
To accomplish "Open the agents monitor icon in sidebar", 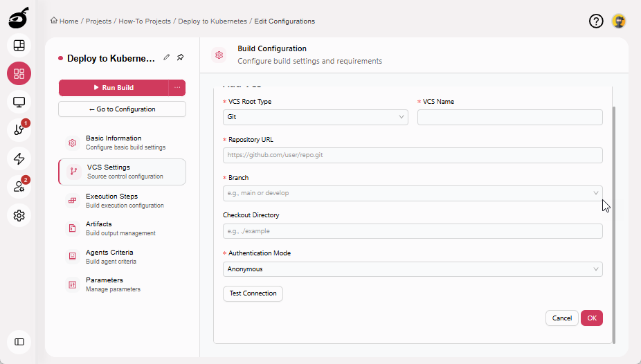I will (x=19, y=102).
